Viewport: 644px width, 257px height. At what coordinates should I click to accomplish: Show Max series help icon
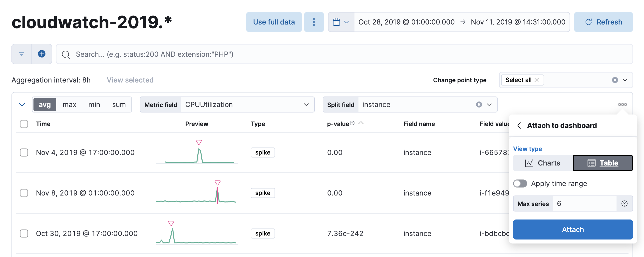(624, 203)
